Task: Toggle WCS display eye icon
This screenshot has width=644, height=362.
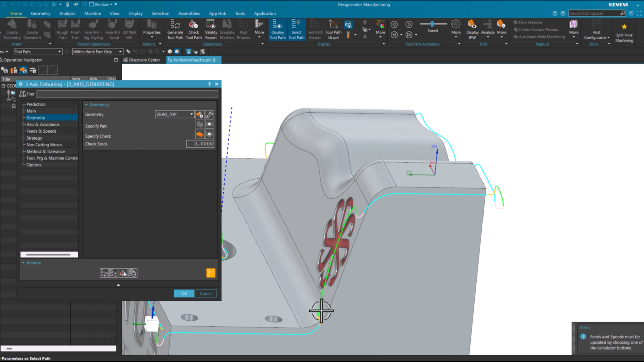Action: [196, 52]
